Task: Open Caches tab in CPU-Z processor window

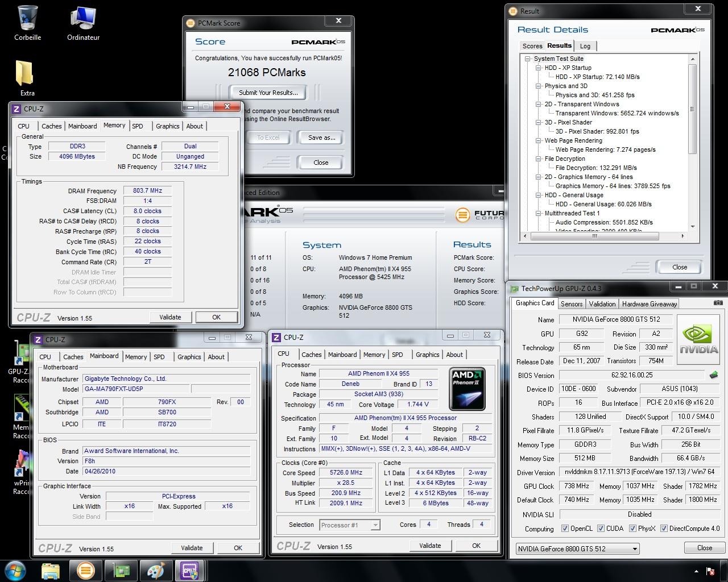Action: [x=311, y=355]
